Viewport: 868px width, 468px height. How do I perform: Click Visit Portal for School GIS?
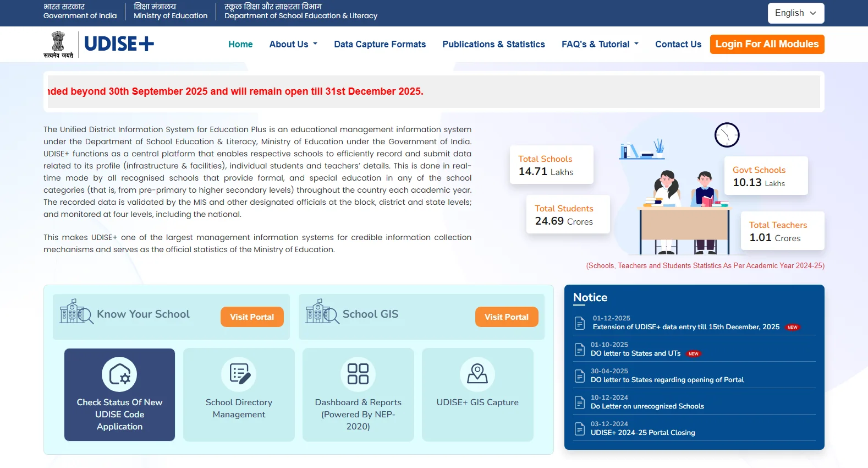pos(507,317)
